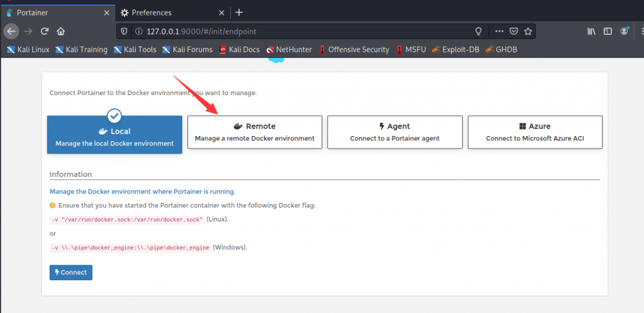Switch to the Portainer tab
Screen dimensions: 644x313
coord(57,13)
